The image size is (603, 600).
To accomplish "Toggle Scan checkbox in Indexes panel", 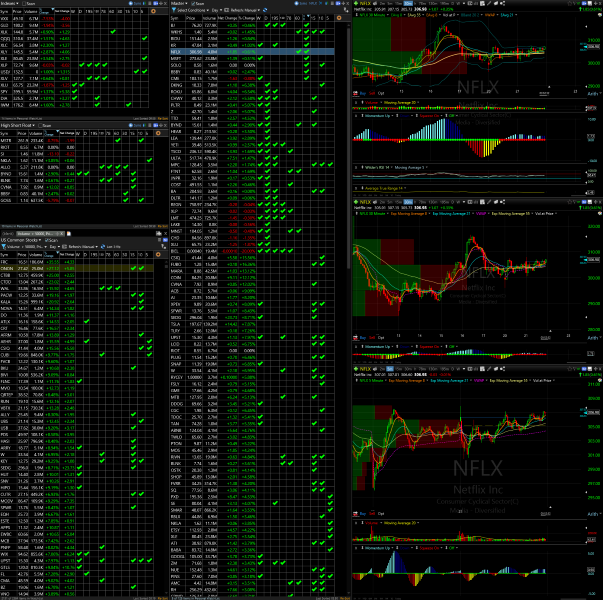I will (x=24, y=3).
